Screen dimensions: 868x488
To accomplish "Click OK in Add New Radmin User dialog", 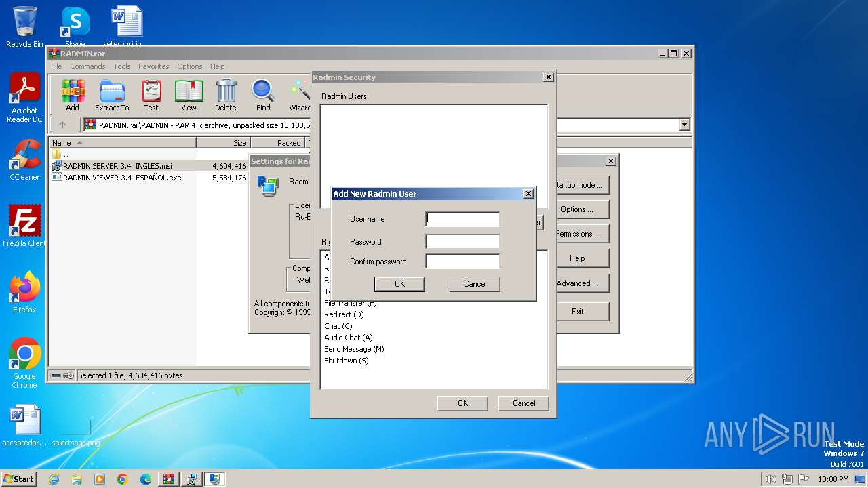I will [399, 284].
